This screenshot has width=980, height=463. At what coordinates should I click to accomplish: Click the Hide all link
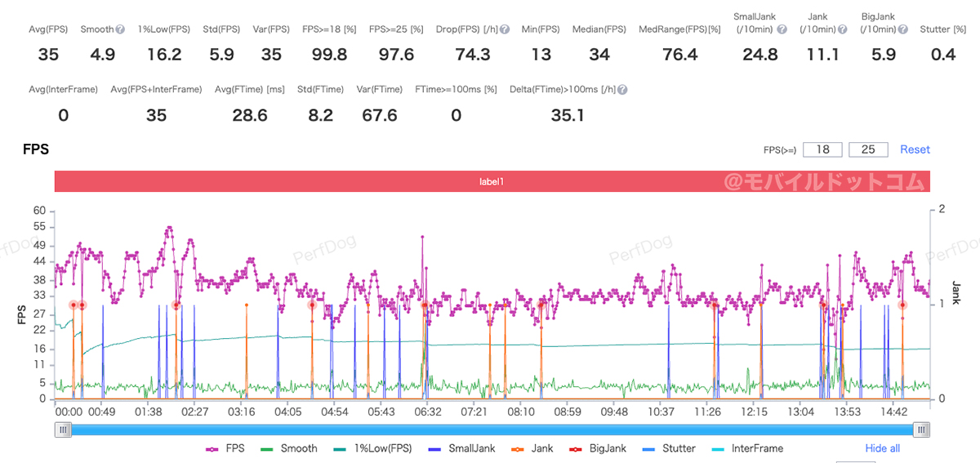click(x=883, y=448)
